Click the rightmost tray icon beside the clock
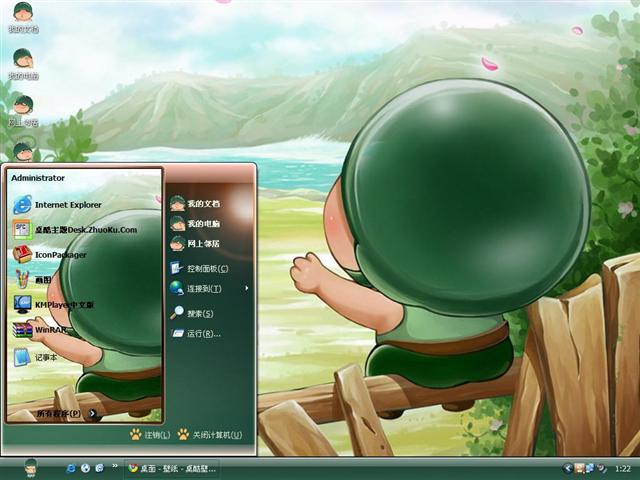The width and height of the screenshot is (640, 480). coord(601,469)
